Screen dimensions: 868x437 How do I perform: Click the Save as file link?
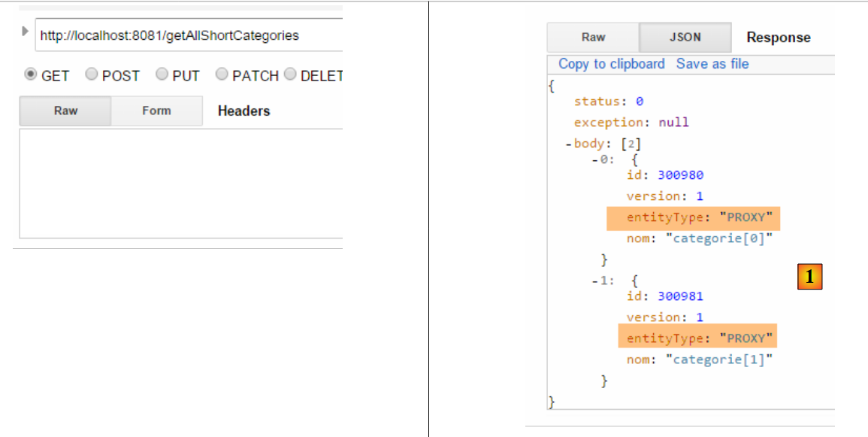click(712, 64)
